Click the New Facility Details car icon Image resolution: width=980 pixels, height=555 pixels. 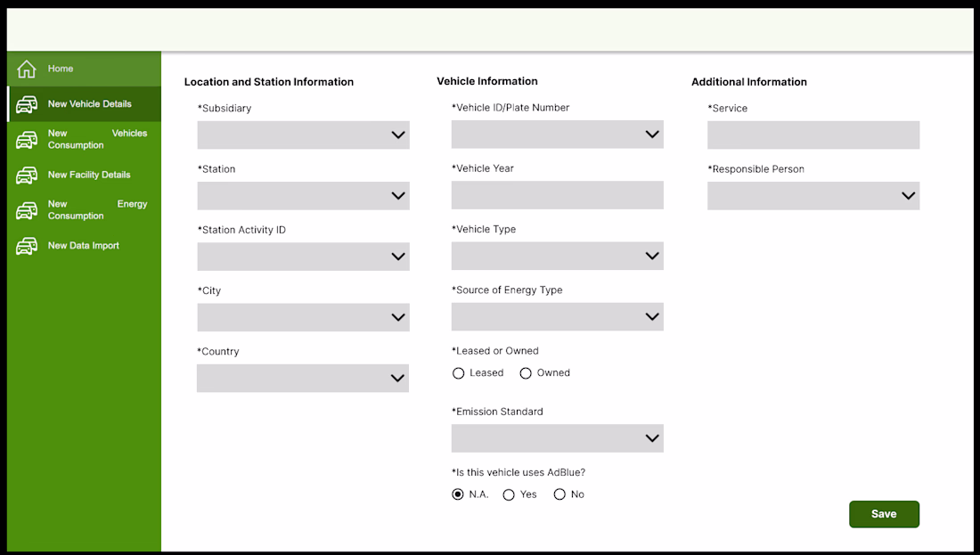point(27,175)
